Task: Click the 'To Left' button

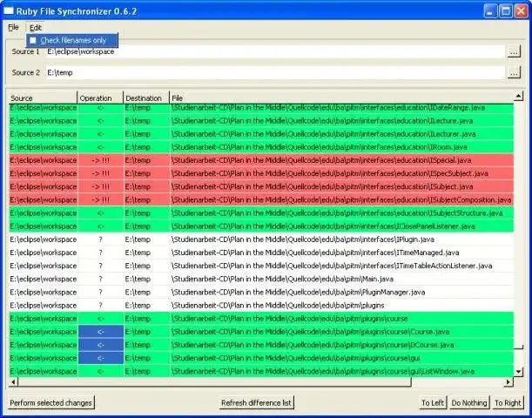Action: (x=432, y=402)
